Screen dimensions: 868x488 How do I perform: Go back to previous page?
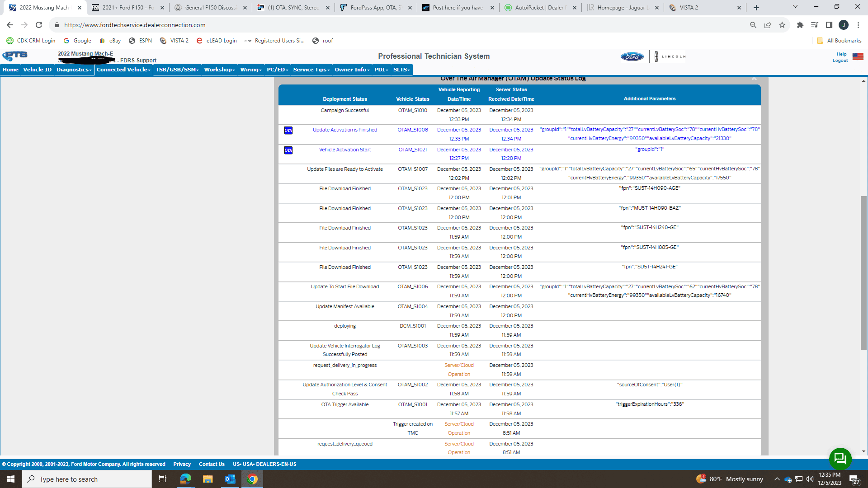[10, 25]
